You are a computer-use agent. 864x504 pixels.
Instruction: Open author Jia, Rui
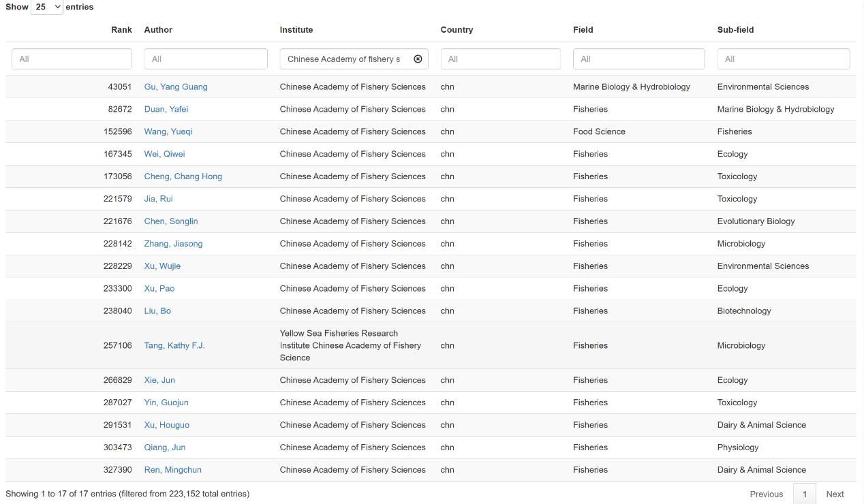click(x=158, y=199)
